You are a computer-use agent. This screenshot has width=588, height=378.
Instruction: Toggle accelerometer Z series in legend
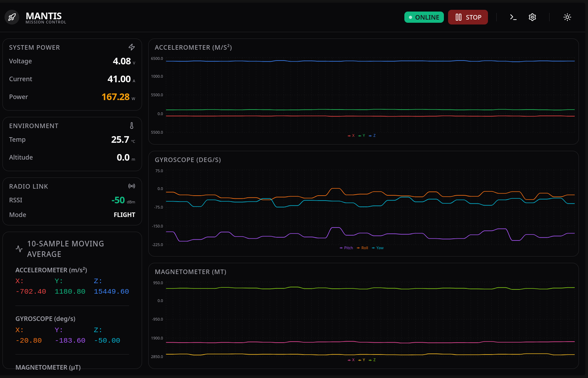[x=372, y=135]
